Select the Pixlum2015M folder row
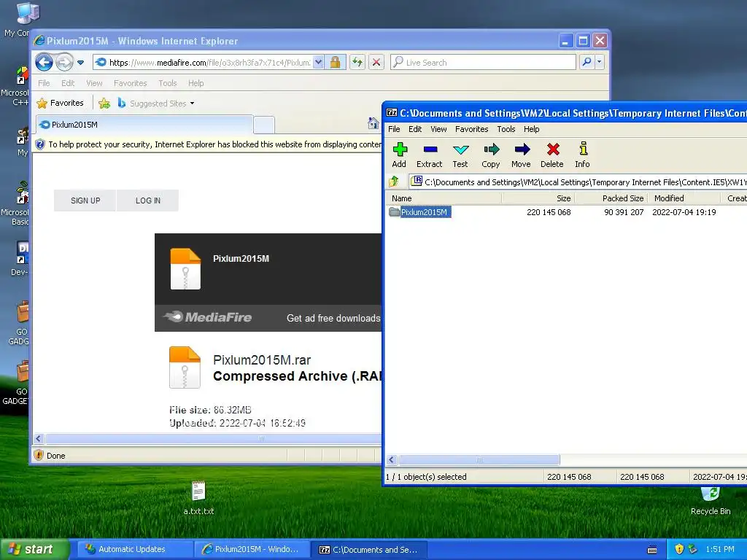The height and width of the screenshot is (560, 747). 566,212
